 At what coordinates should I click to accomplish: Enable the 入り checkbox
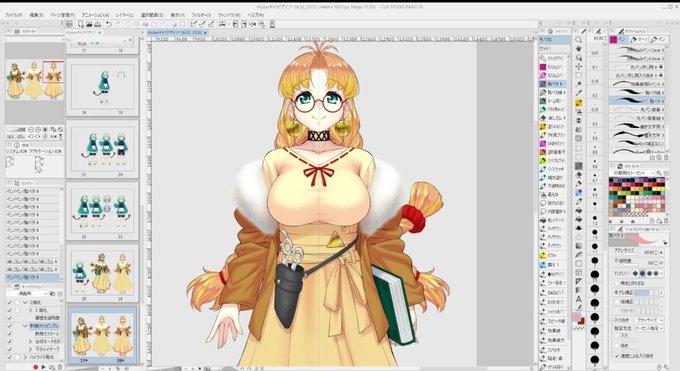tap(617, 335)
